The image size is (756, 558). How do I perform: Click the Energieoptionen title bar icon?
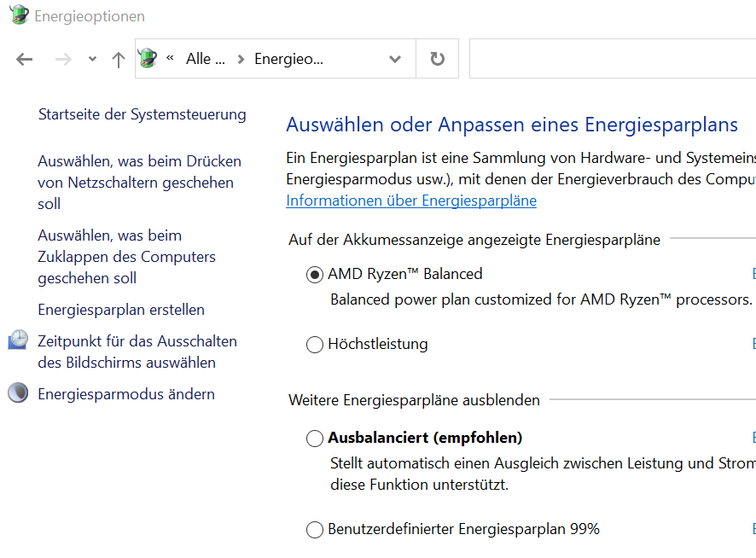18,15
